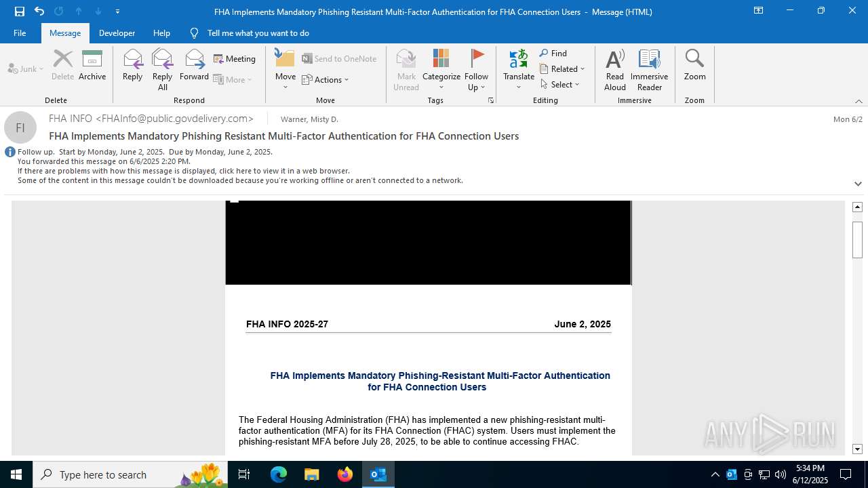The width and height of the screenshot is (868, 488).
Task: Reply to the FHA INFO email
Action: tap(132, 65)
